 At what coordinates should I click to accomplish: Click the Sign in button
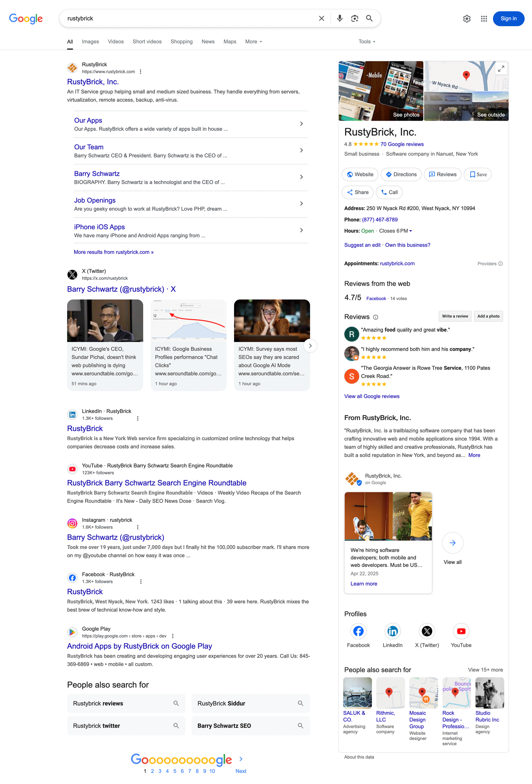[x=508, y=18]
